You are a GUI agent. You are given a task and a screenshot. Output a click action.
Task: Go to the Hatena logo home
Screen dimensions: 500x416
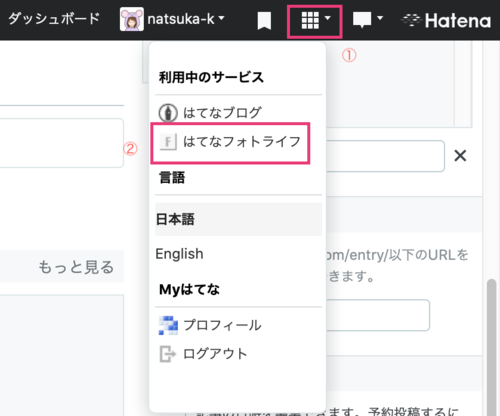(x=446, y=21)
